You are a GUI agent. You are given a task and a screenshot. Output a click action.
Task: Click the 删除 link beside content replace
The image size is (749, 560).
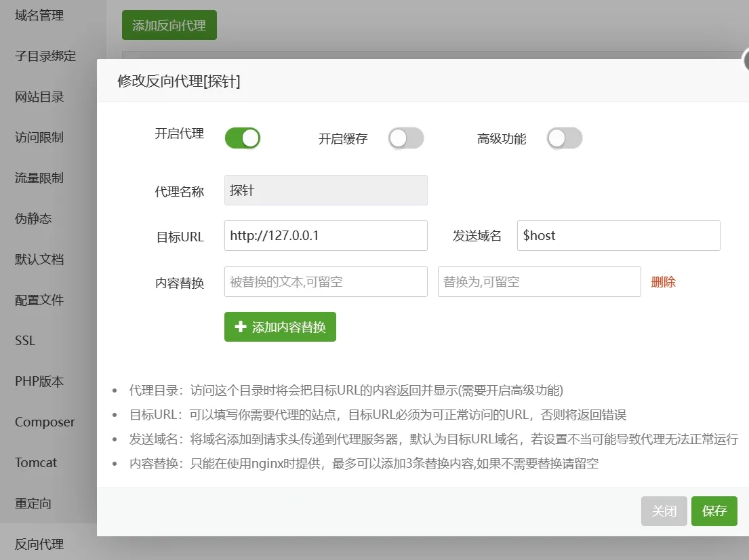click(663, 282)
